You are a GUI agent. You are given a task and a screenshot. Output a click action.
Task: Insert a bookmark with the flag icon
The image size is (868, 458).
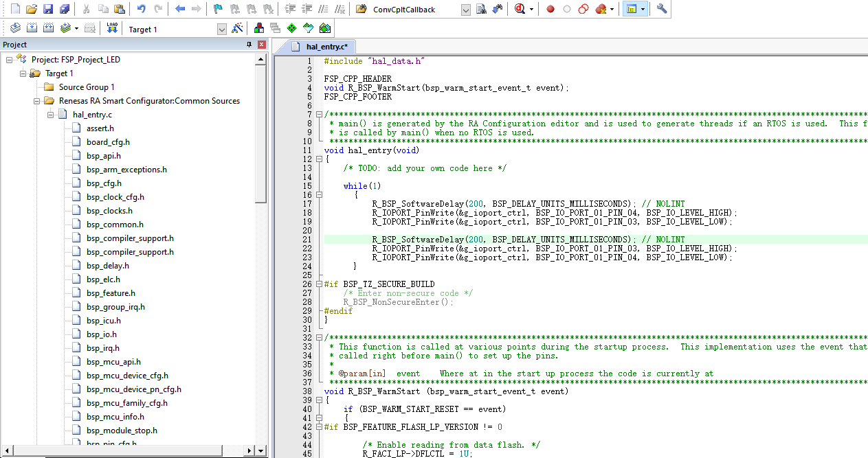point(218,10)
